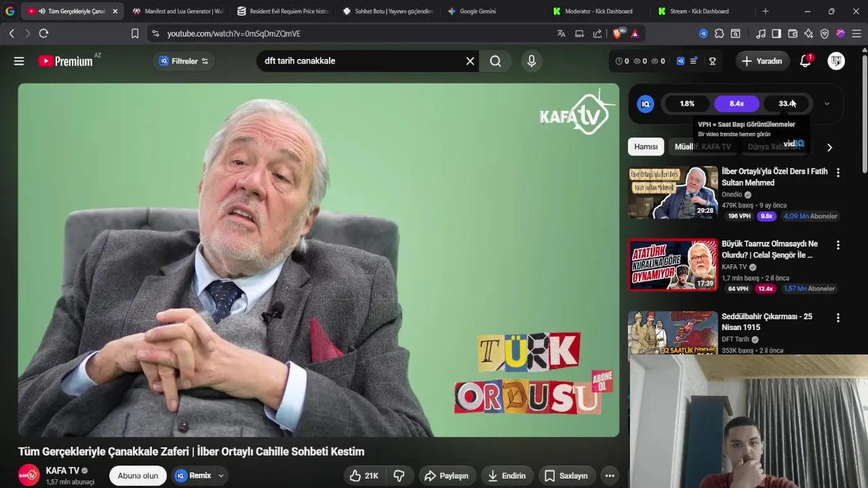The image size is (868, 488).
Task: Open the Brave VPN shield icon
Action: pos(825,33)
